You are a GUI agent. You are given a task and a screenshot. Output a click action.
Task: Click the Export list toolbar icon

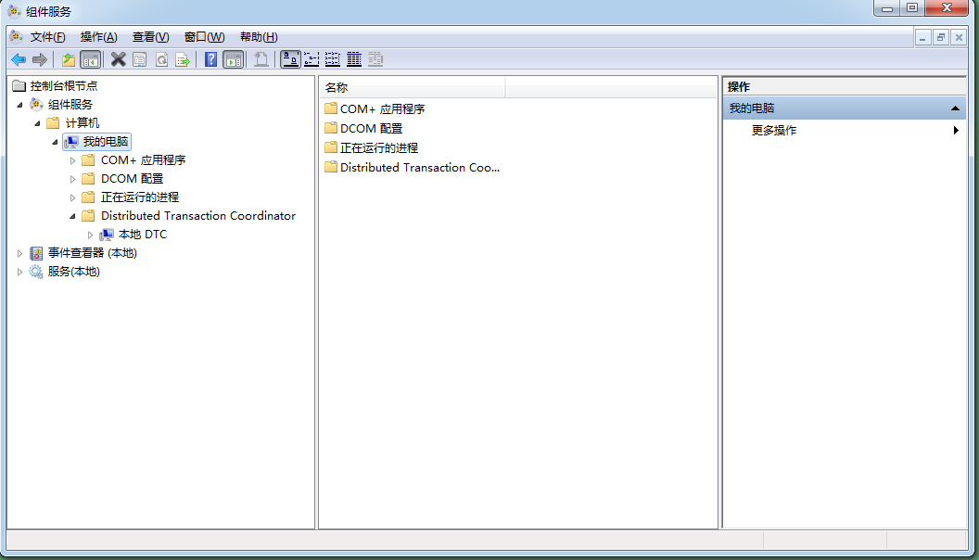pyautogui.click(x=183, y=59)
